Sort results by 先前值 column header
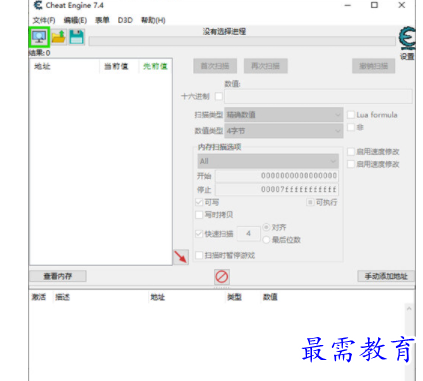 click(155, 66)
